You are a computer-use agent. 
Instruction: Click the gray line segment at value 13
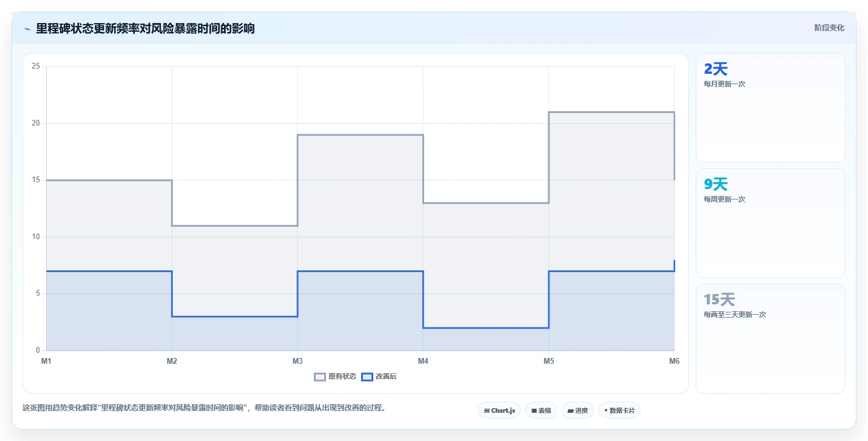click(486, 203)
